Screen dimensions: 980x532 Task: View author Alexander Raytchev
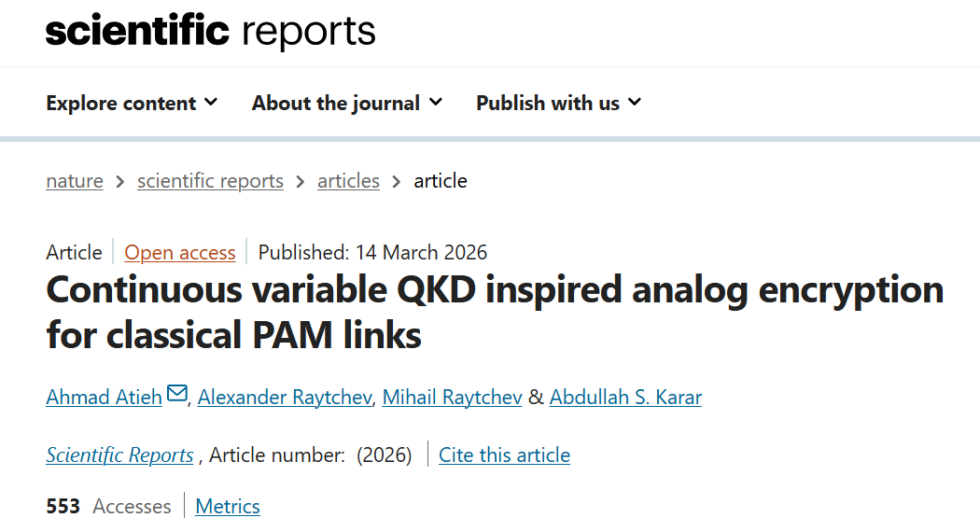286,398
